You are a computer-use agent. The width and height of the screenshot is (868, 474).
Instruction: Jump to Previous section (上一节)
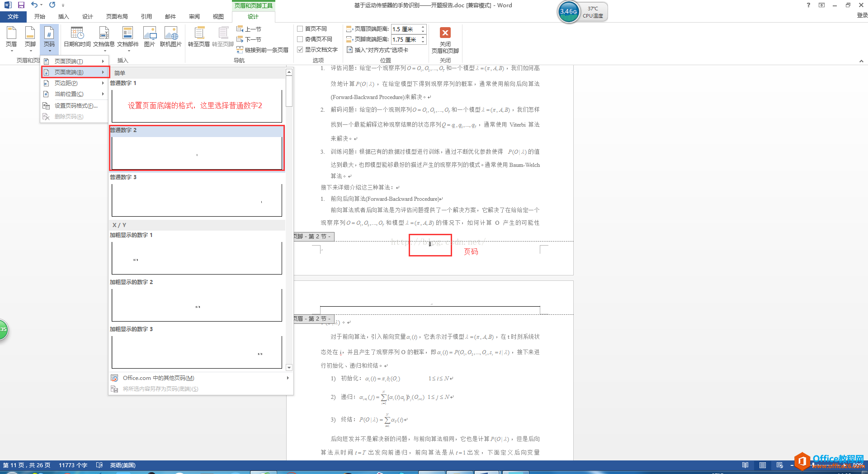(x=249, y=29)
